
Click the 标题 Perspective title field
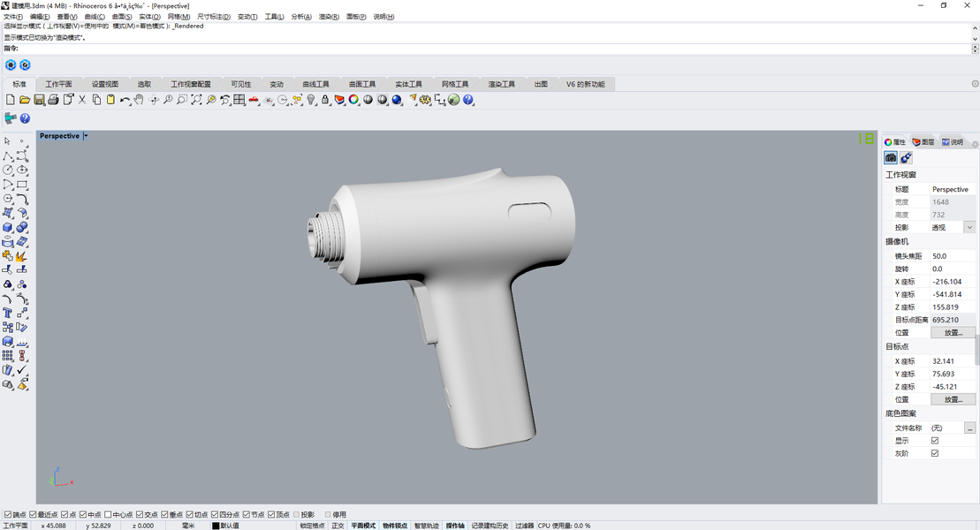[x=952, y=189]
